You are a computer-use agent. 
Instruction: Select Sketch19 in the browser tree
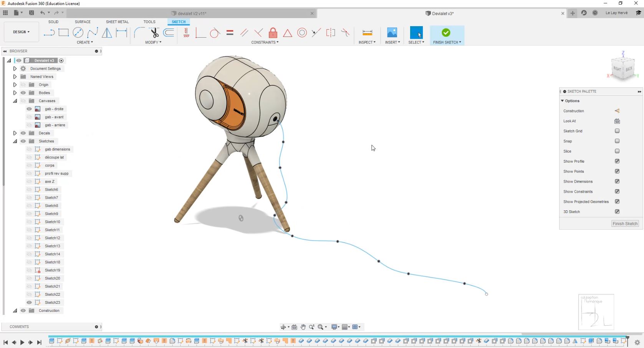click(x=52, y=270)
